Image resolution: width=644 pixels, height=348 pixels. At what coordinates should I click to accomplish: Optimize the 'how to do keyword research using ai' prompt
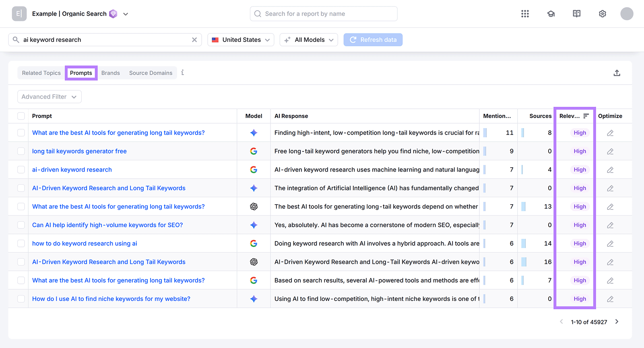click(610, 244)
